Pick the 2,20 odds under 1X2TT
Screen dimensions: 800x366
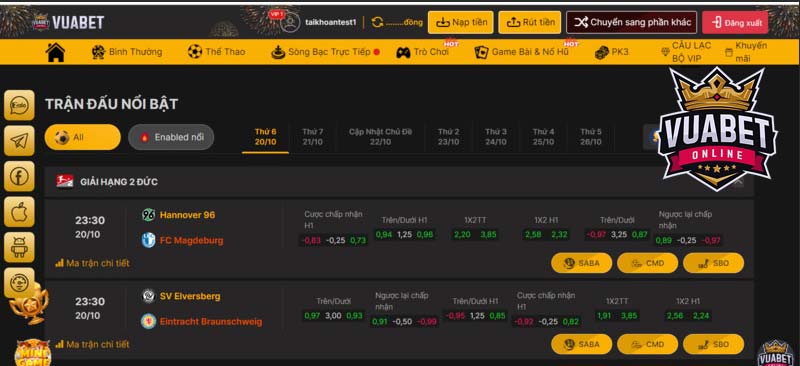pyautogui.click(x=462, y=235)
